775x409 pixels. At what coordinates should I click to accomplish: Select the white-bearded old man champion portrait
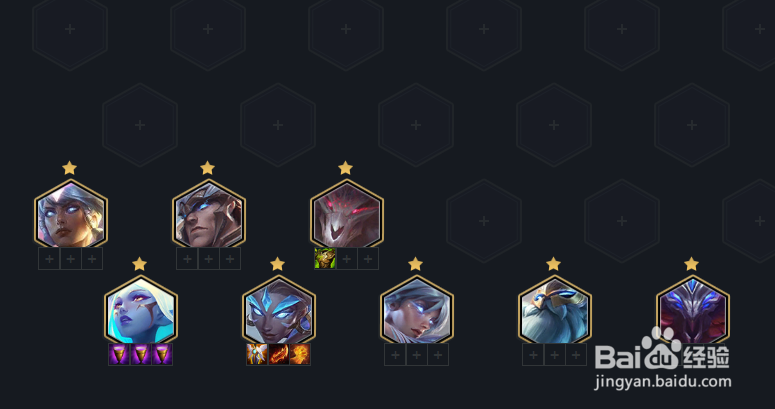pyautogui.click(x=555, y=310)
